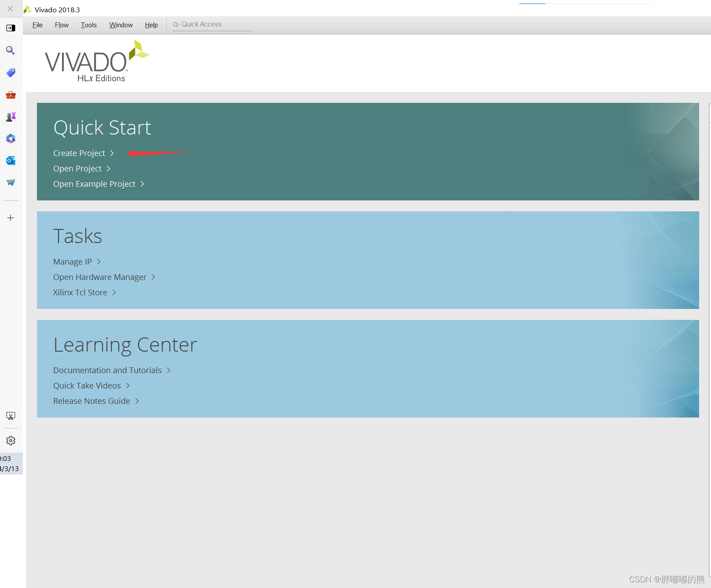Open the Window menu
This screenshot has height=588, width=711.
pos(121,25)
